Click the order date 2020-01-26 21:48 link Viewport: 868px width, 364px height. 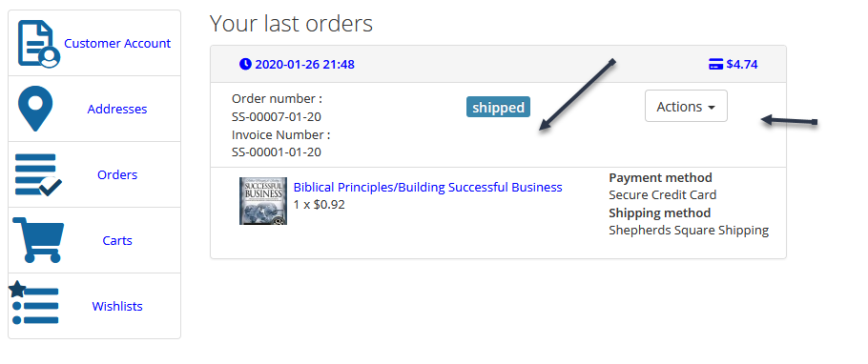(304, 64)
